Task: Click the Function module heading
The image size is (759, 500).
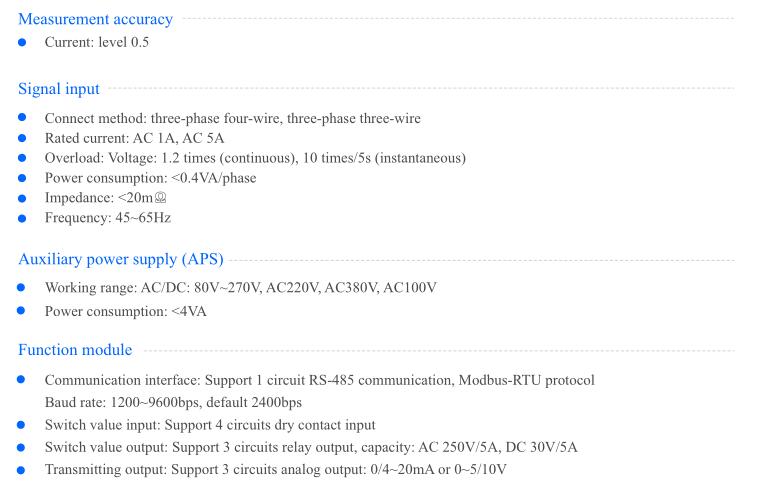Action: pos(75,350)
